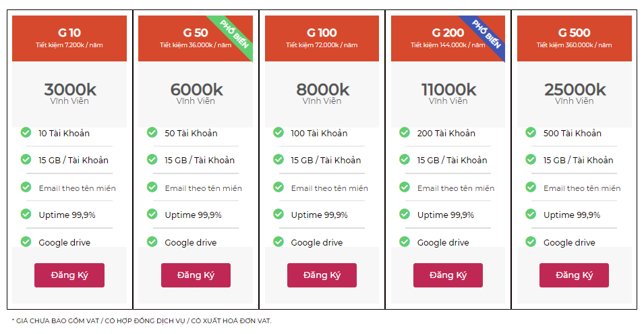Click the Uptime 99,9% check icon in G 100
This screenshot has height=334, width=644.
279,214
